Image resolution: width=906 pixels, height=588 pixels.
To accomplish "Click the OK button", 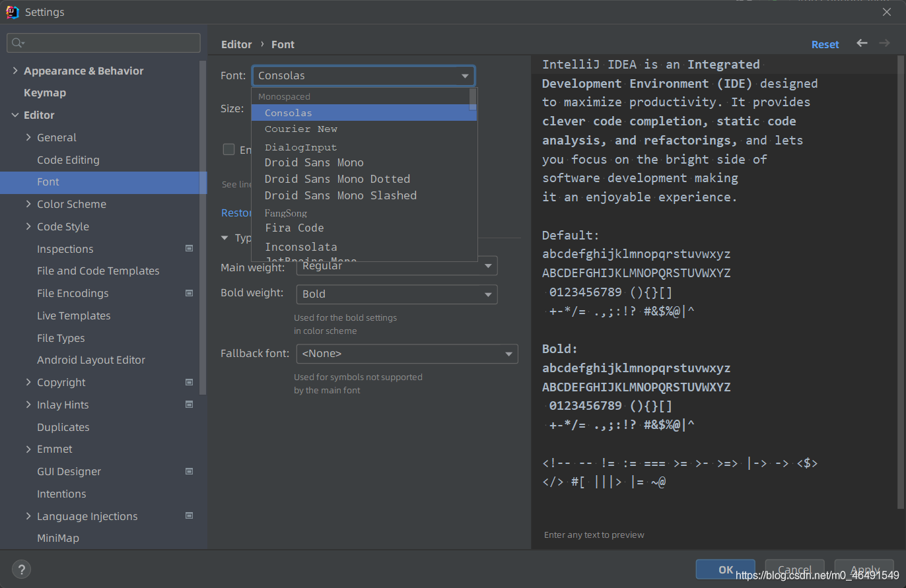I will point(725,570).
